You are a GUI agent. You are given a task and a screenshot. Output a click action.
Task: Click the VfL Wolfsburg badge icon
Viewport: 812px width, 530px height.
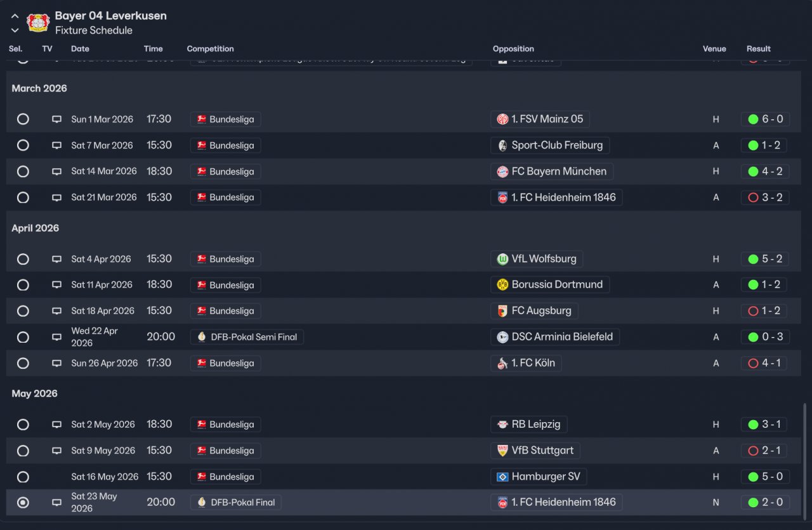[x=502, y=259]
